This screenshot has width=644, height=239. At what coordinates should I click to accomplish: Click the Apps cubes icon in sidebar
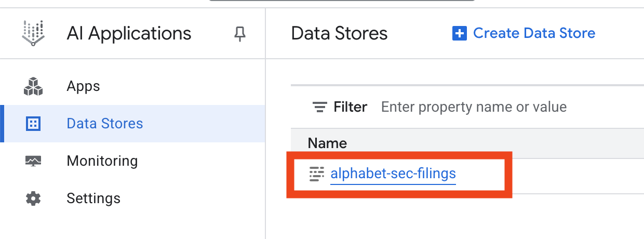click(33, 86)
